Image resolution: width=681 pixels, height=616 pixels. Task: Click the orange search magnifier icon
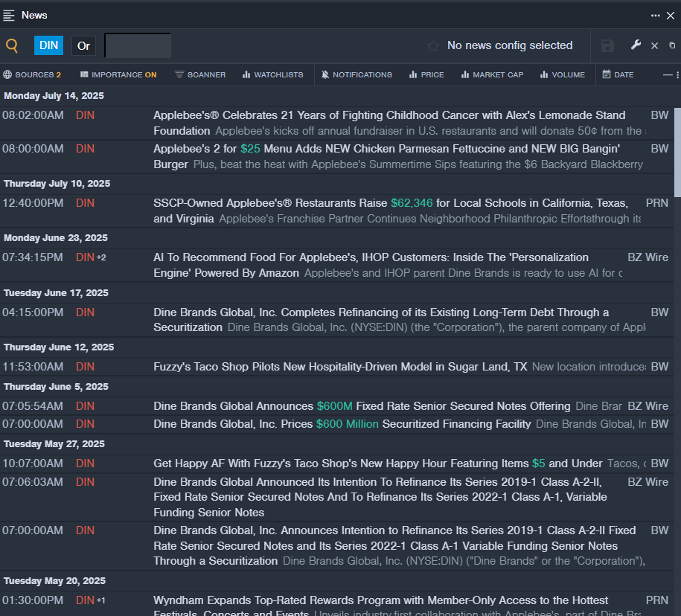pyautogui.click(x=12, y=45)
